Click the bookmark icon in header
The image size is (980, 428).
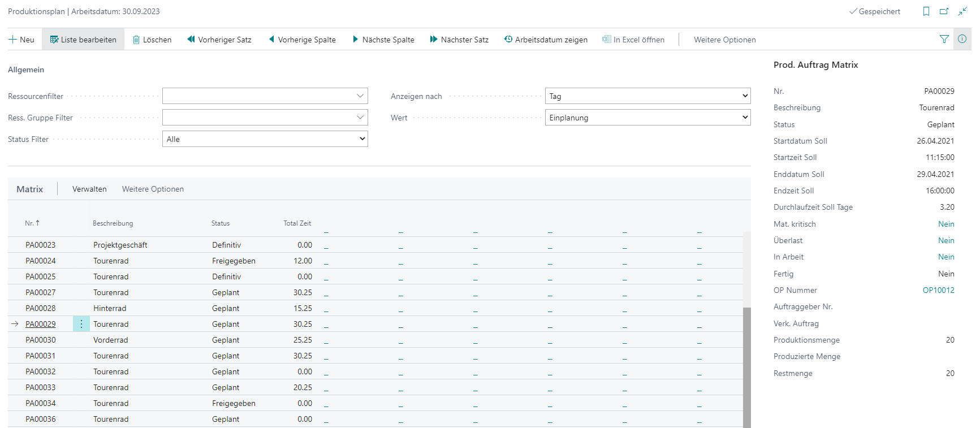coord(926,11)
